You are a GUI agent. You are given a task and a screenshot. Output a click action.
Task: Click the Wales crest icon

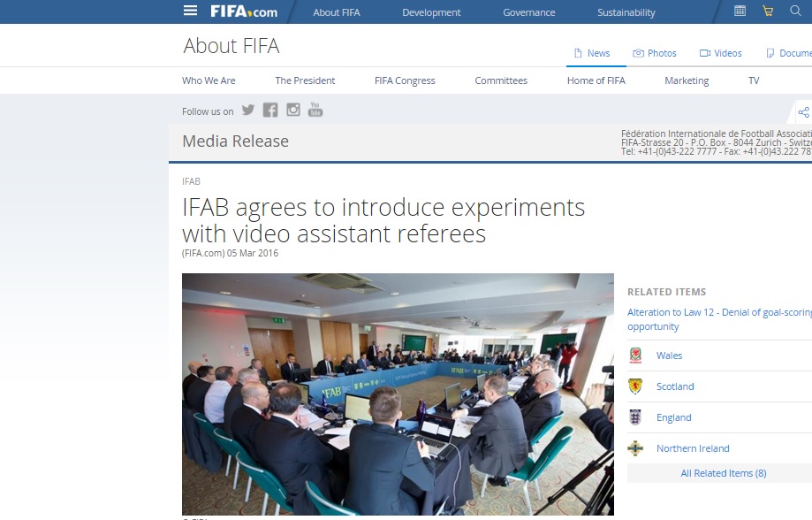click(x=635, y=356)
